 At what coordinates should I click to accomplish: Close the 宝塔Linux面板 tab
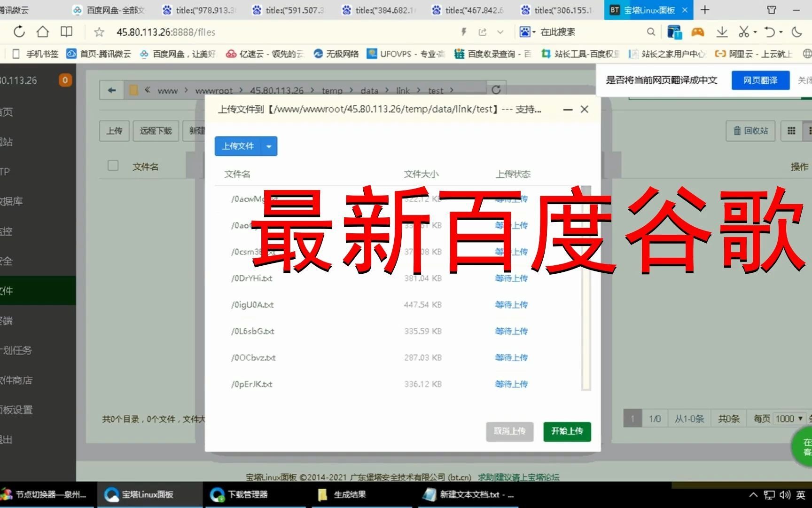click(x=685, y=10)
